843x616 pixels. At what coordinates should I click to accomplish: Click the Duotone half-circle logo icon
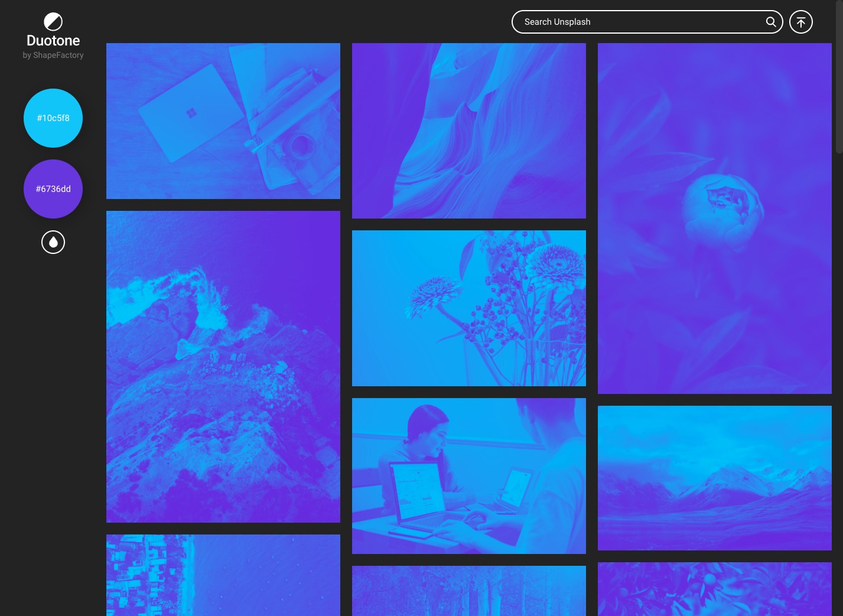(x=53, y=22)
